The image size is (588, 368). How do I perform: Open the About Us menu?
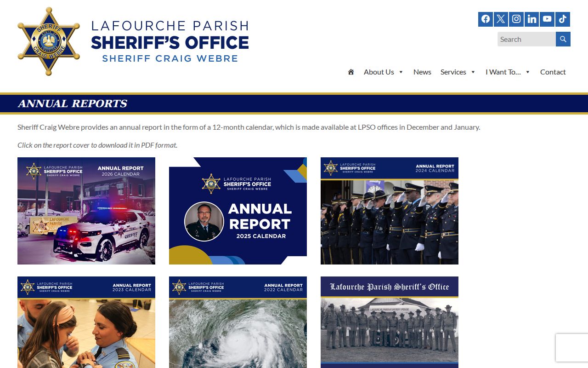click(x=379, y=72)
